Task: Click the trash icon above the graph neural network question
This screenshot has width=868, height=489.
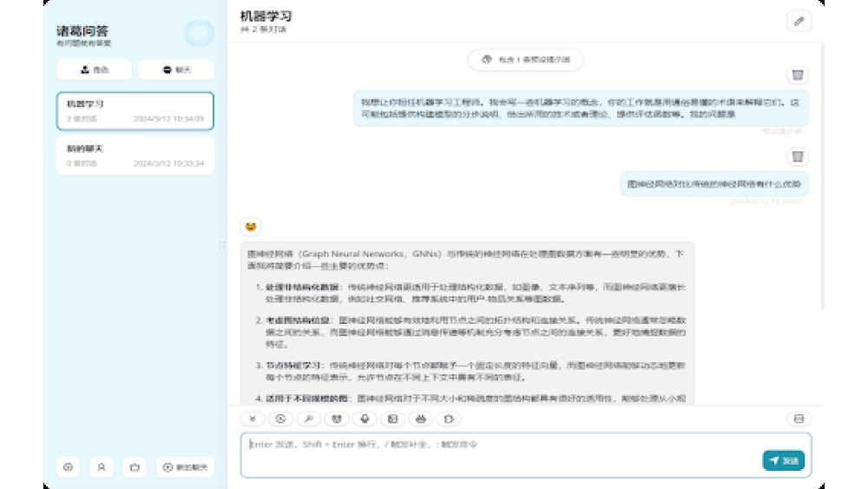Action: coord(798,156)
